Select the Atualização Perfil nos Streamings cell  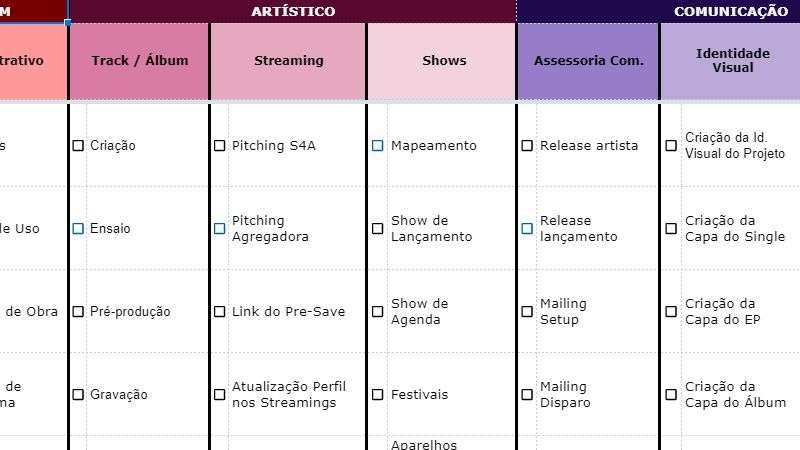(x=288, y=395)
